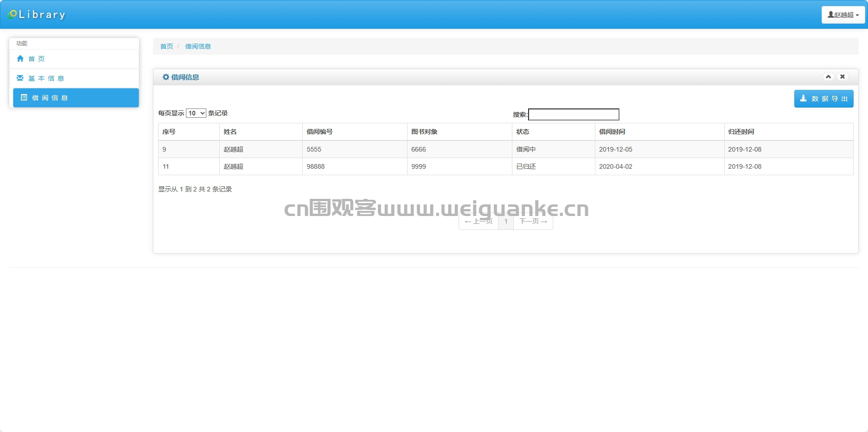Screen dimensions: 868x432
Task: Click the sequence number 9 cell
Action: [x=189, y=149]
